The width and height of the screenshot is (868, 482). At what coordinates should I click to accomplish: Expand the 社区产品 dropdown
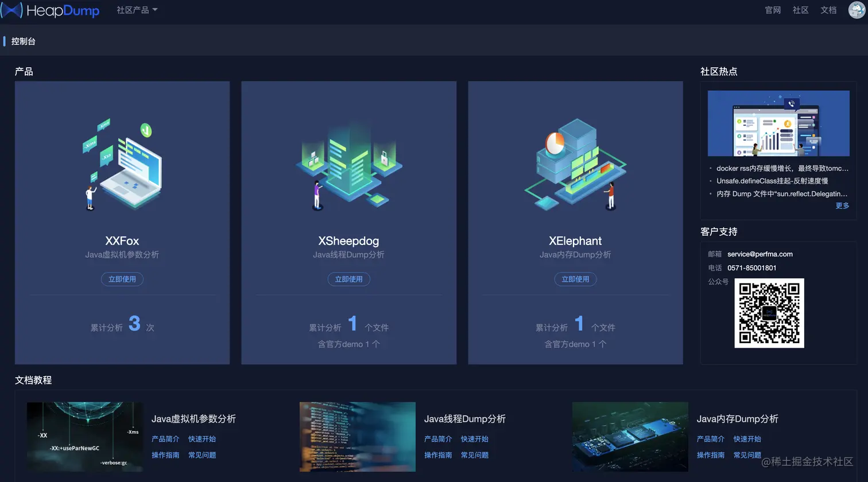137,10
